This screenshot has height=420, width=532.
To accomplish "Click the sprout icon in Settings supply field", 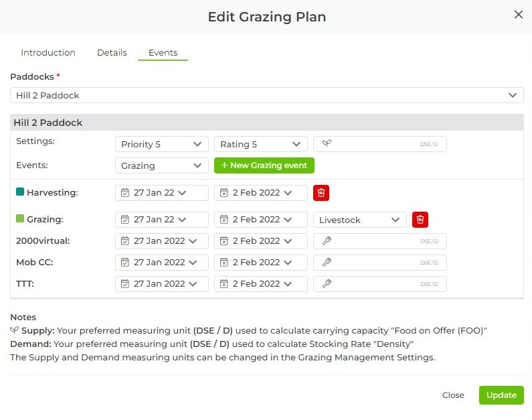I will click(x=327, y=144).
